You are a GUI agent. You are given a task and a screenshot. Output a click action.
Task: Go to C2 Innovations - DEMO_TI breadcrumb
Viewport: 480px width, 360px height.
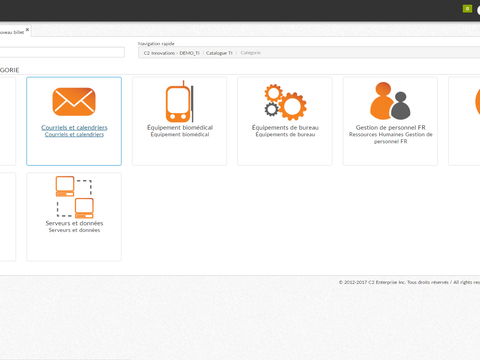(x=171, y=53)
